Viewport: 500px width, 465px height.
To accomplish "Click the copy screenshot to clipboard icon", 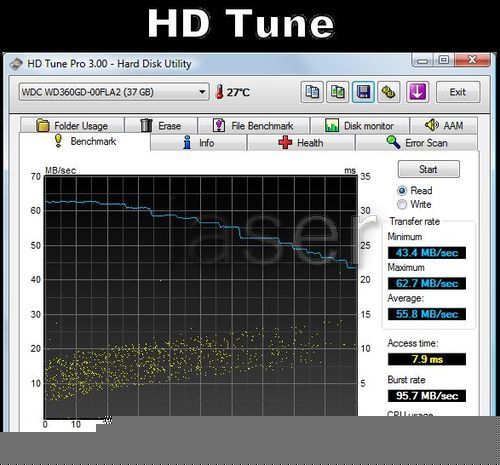I will [337, 92].
